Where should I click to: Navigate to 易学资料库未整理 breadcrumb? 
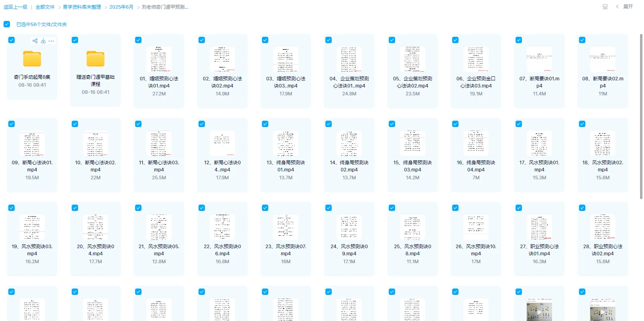point(82,7)
